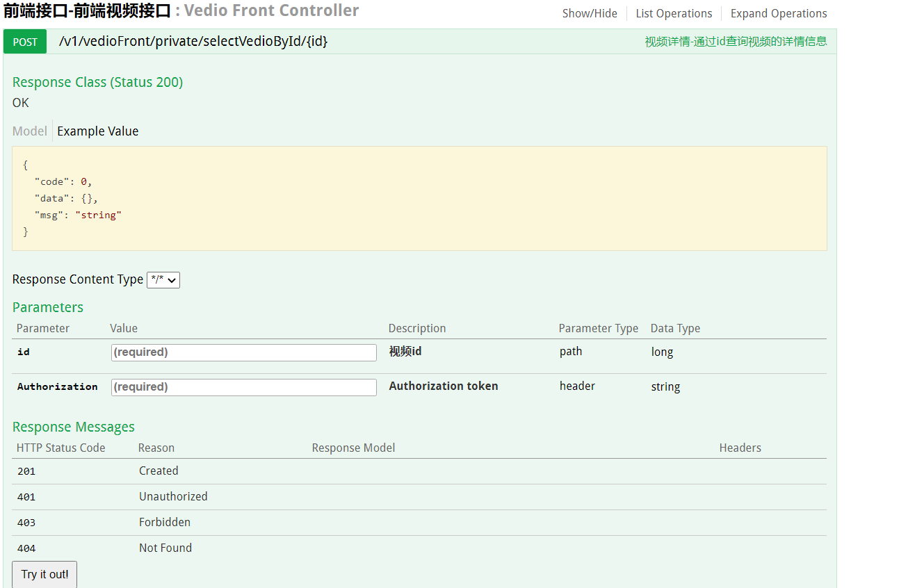Click the green POST method badge
The width and height of the screenshot is (908, 588).
click(x=25, y=42)
